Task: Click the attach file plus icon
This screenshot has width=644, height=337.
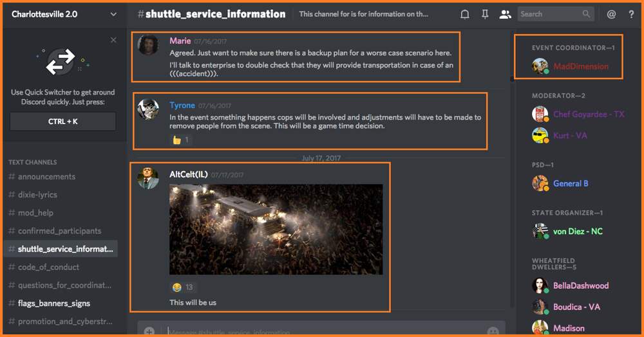Action: pos(149,331)
